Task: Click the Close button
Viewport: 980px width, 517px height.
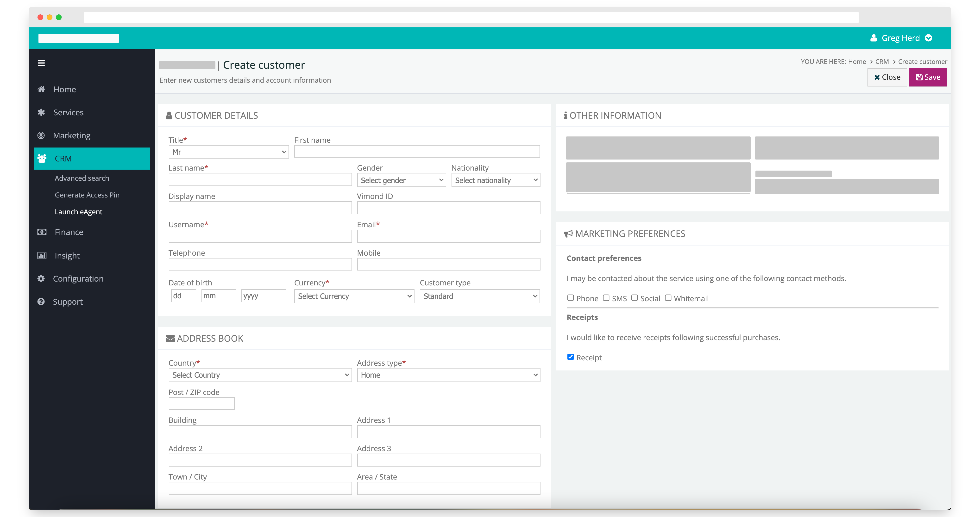Action: click(x=887, y=78)
